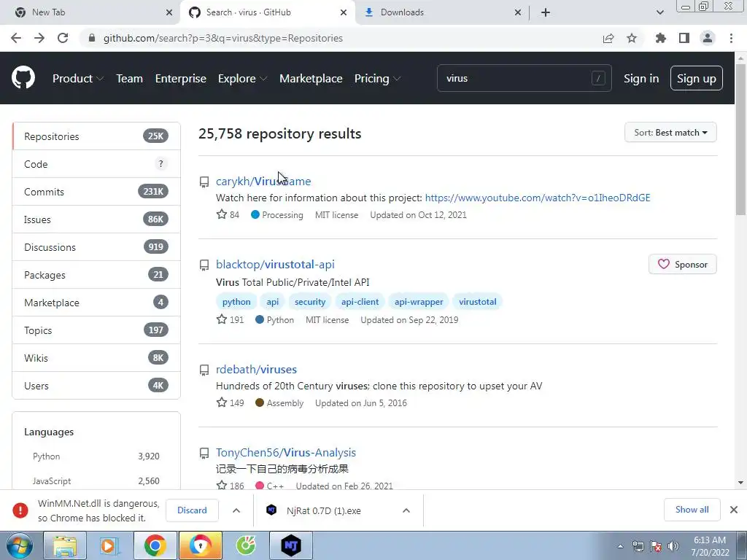Click the repo icon next to carykh/VirusGame
747x560 pixels.
204,182
